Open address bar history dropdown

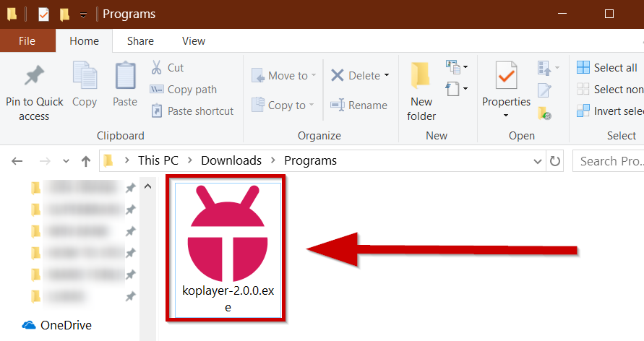point(537,161)
